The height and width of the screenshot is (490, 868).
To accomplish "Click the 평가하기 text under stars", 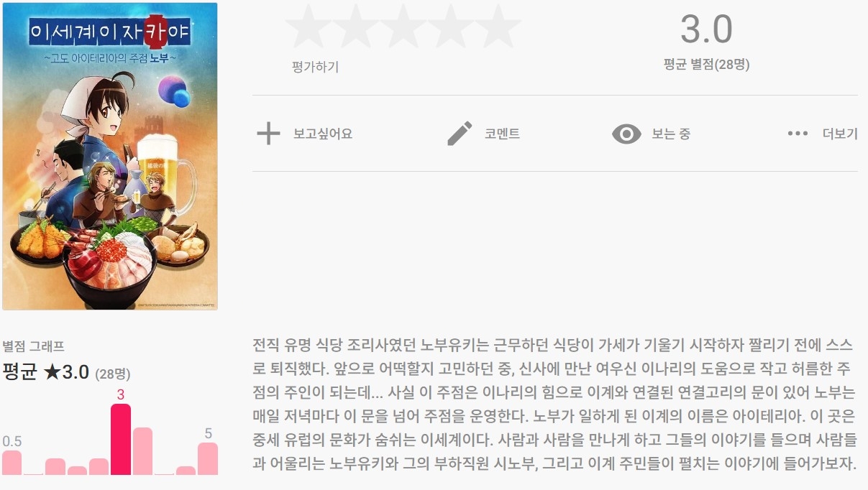I will (x=315, y=67).
